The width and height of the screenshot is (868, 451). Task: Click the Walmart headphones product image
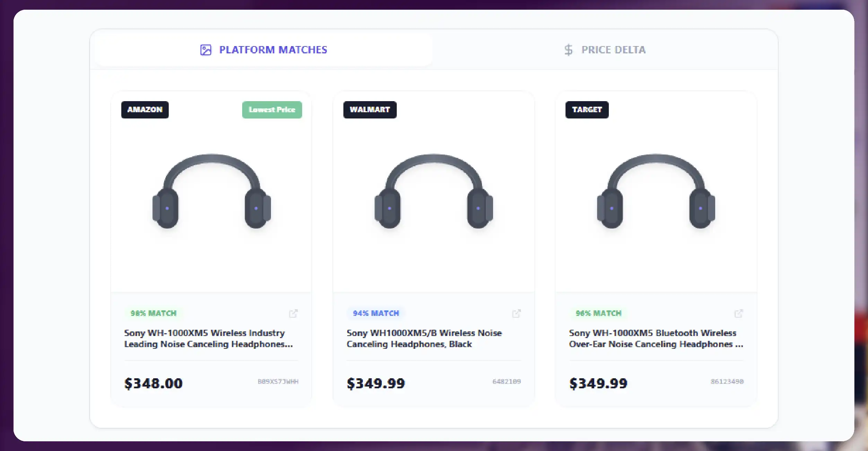[433, 191]
